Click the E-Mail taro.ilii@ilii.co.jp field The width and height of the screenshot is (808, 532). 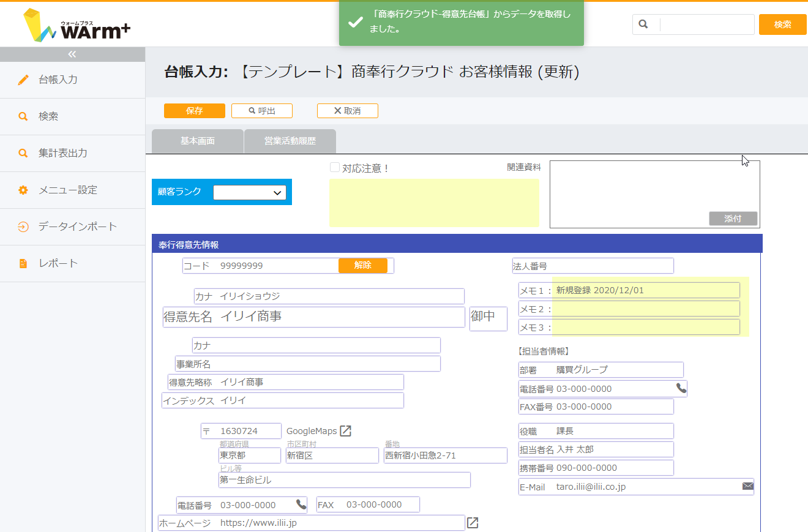pyautogui.click(x=636, y=487)
